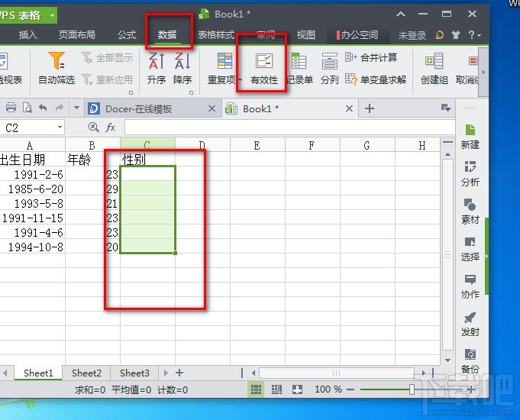Image resolution: width=520 pixels, height=420 pixels.
Task: Open the 视图 ribbon tab
Action: (305, 35)
